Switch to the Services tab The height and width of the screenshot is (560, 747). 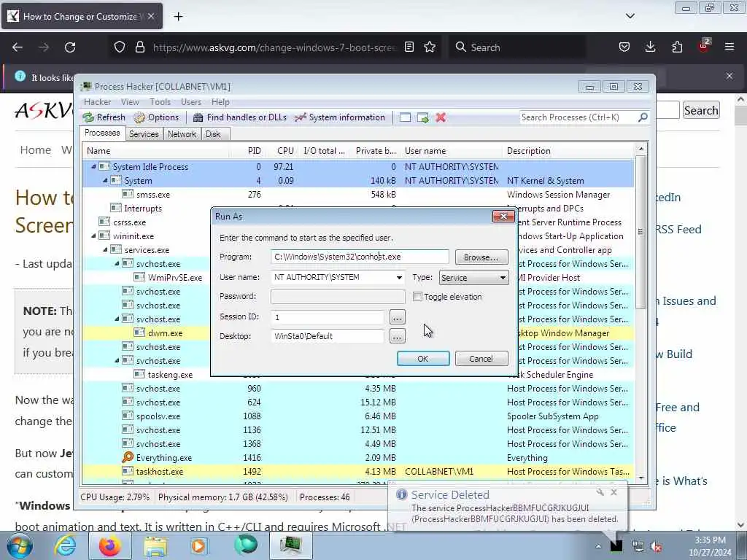pos(144,134)
